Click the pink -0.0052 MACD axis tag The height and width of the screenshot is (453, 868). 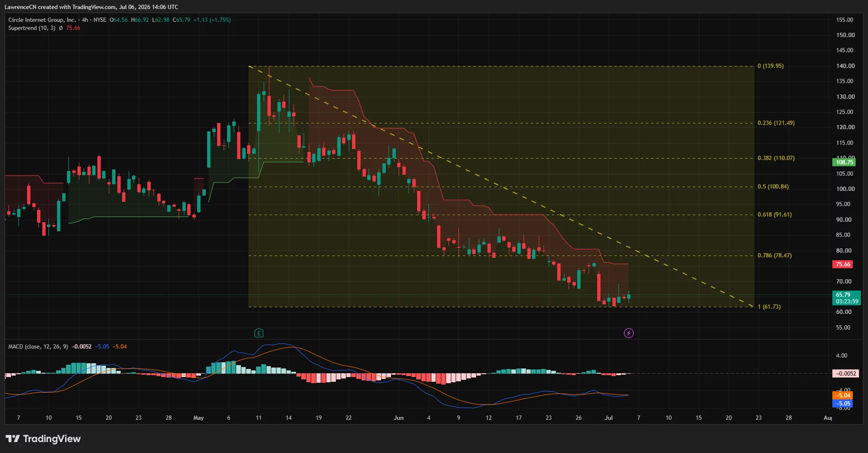click(845, 374)
